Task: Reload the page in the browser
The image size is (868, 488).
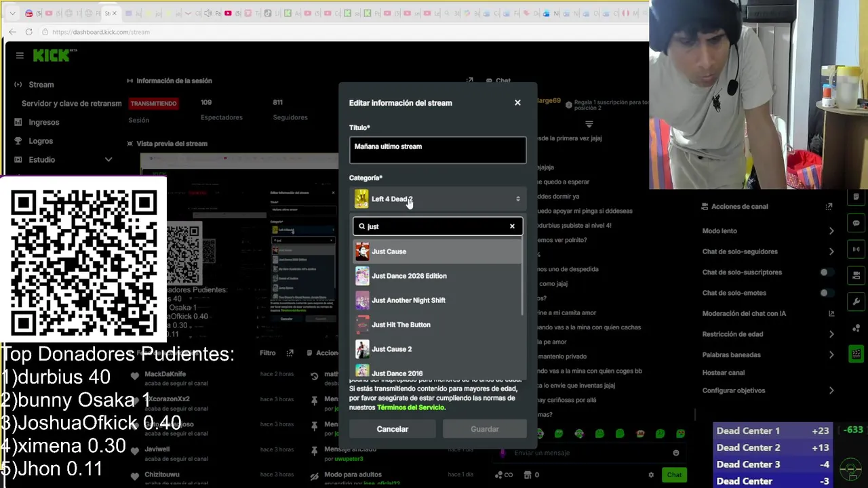Action: 28,32
